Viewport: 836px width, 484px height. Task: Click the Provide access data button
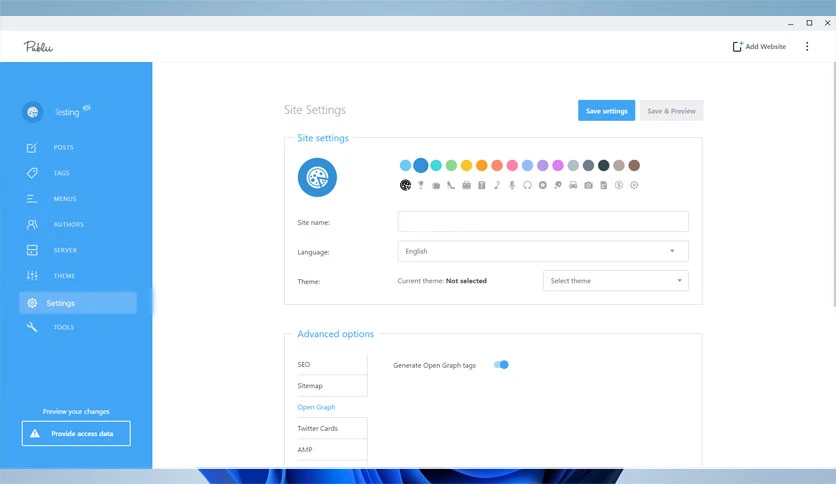pyautogui.click(x=76, y=433)
